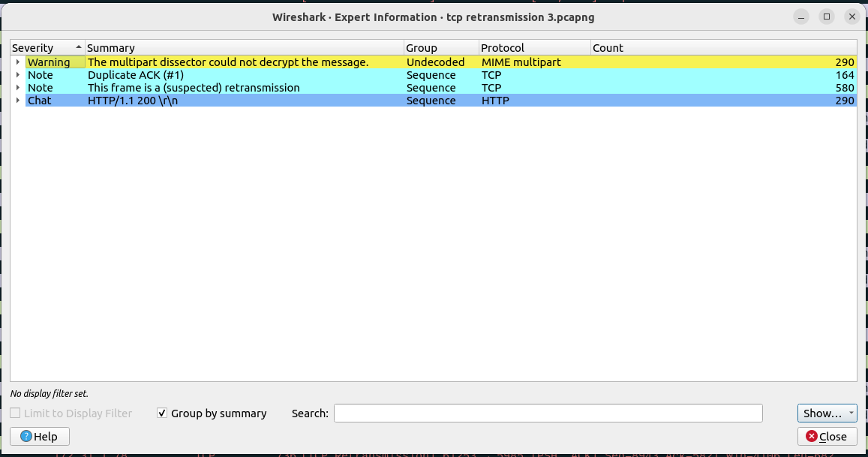Viewport: 868px width, 457px height.
Task: Close the Expert Information window via title bar
Action: tap(852, 17)
